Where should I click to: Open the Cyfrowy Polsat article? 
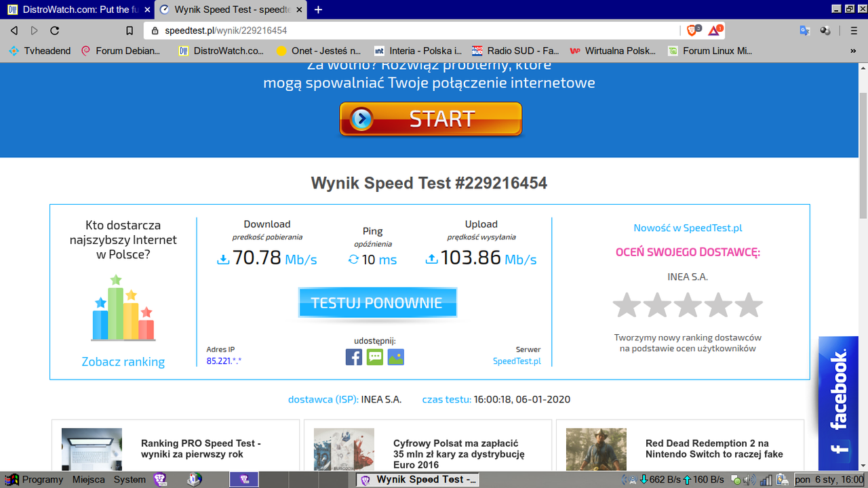point(458,454)
